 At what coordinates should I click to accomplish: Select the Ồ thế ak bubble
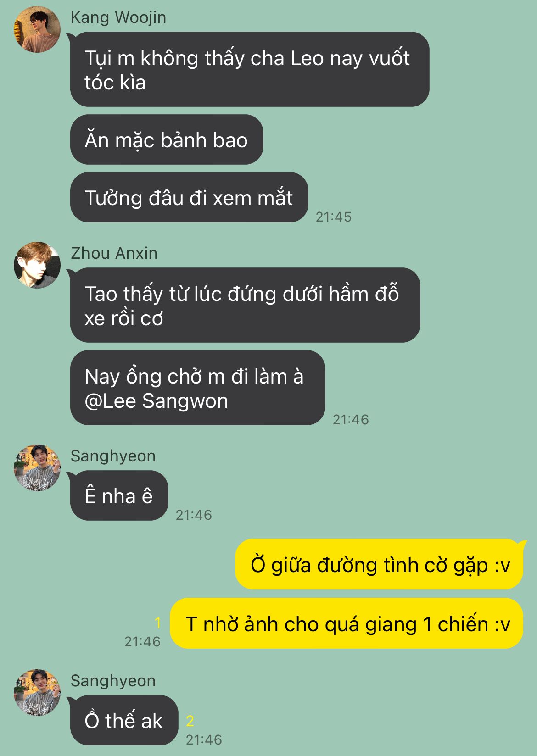(x=124, y=720)
